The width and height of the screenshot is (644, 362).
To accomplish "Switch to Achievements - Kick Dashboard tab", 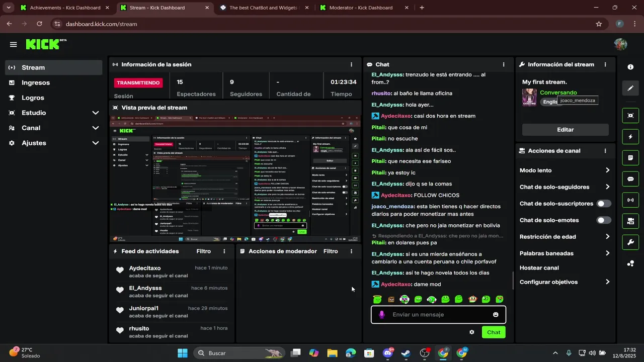I will point(64,8).
